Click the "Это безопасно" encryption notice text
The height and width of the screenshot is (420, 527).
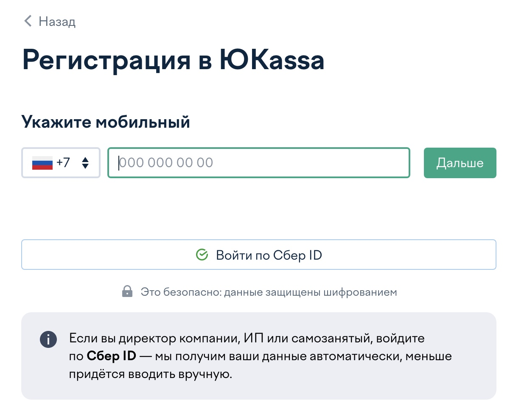[269, 292]
